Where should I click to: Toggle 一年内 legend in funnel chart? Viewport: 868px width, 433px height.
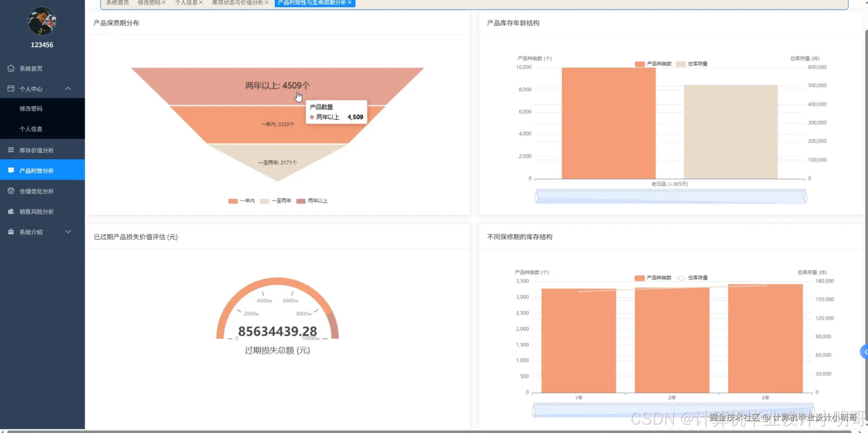(x=233, y=201)
